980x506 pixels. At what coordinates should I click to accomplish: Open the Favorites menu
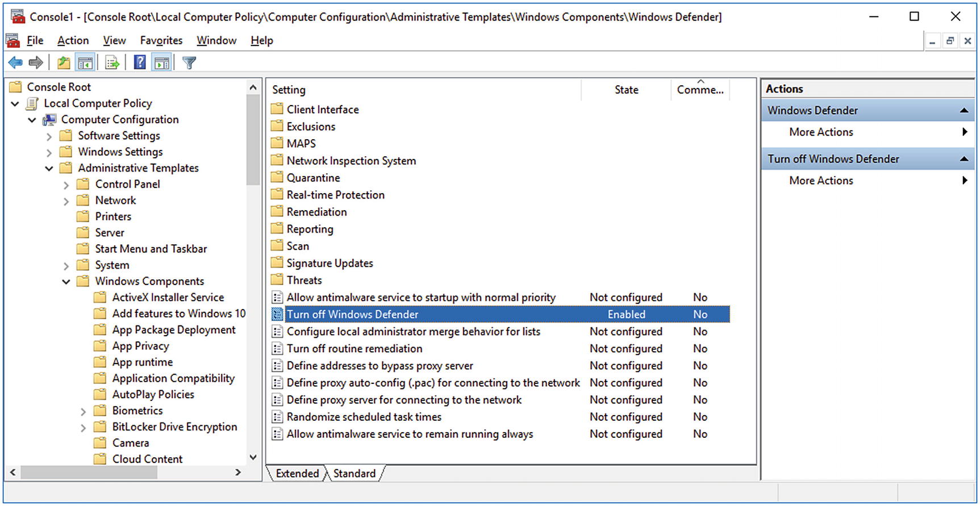point(161,40)
